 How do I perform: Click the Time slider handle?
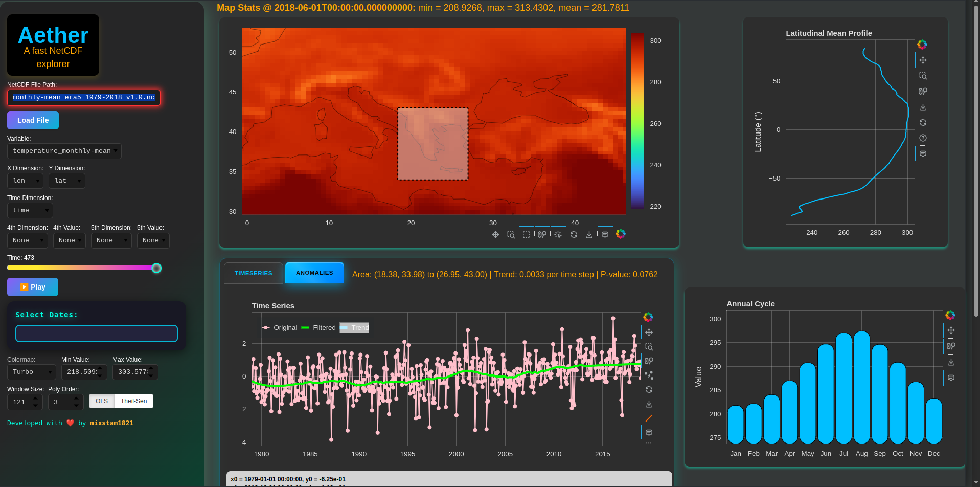(x=156, y=268)
